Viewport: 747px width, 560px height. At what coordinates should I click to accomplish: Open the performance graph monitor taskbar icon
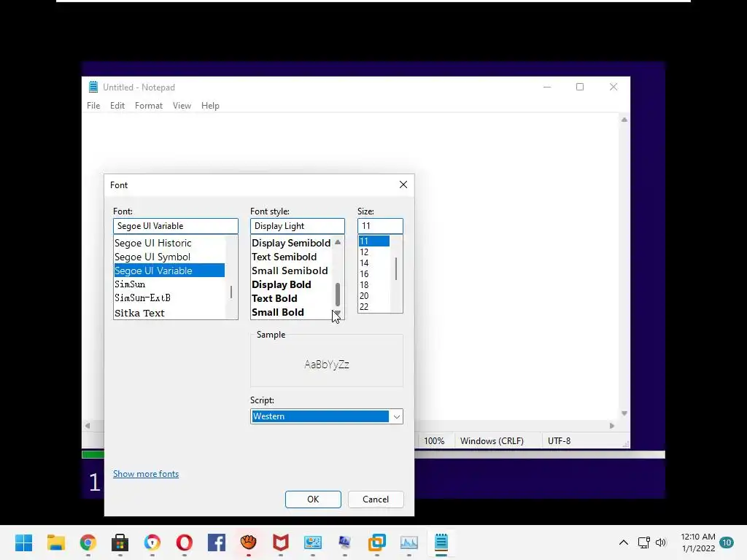click(x=409, y=542)
